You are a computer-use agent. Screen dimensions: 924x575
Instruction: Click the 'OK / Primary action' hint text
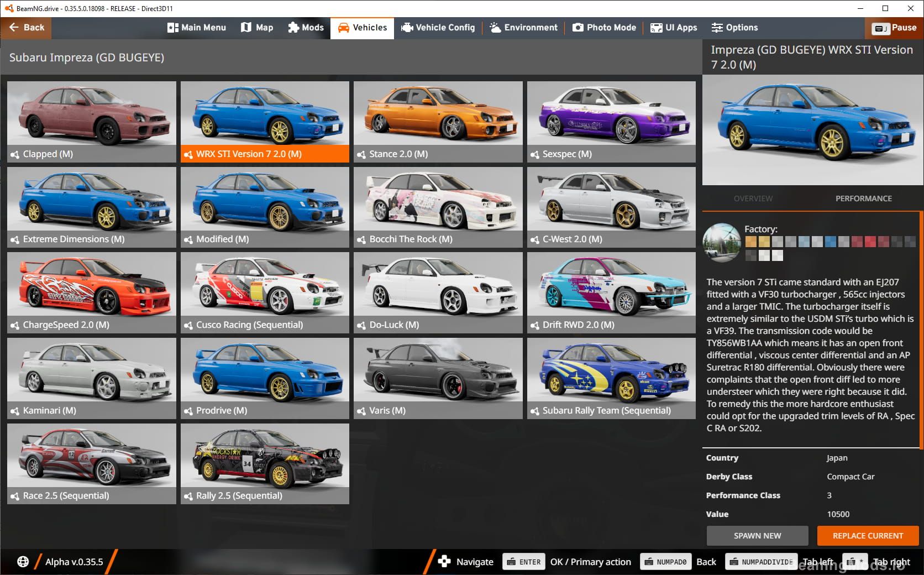590,562
